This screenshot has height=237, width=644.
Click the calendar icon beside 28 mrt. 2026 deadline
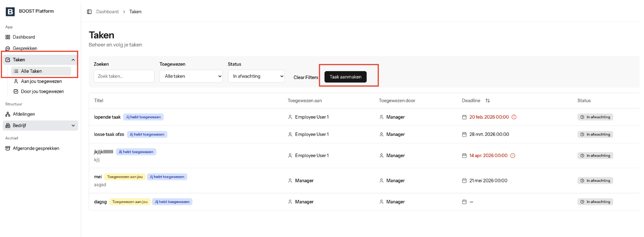(464, 134)
